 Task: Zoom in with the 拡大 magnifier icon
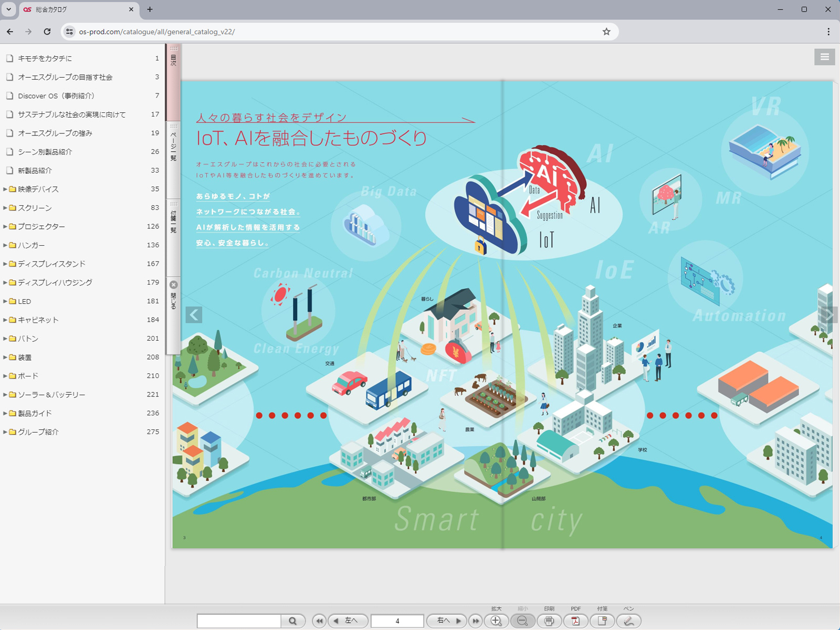click(496, 621)
